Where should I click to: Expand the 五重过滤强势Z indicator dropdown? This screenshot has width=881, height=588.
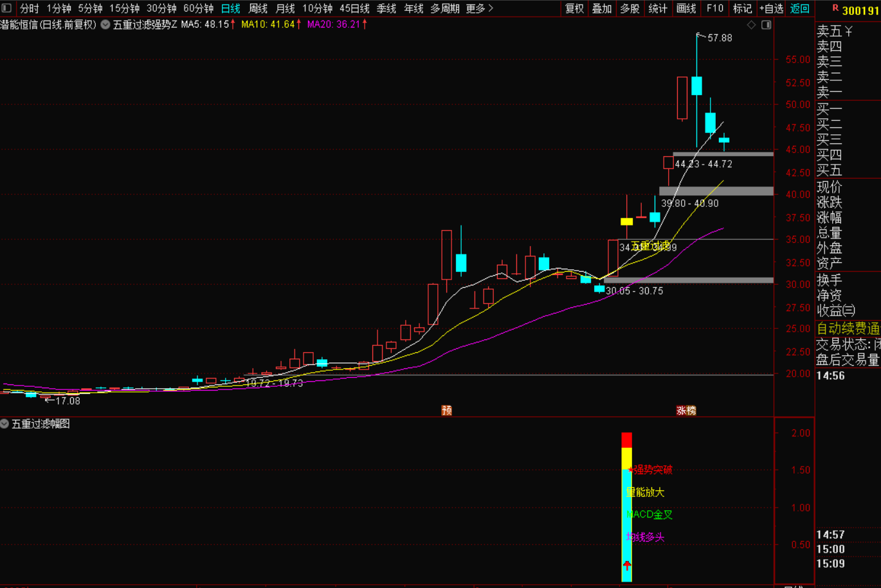tap(105, 25)
